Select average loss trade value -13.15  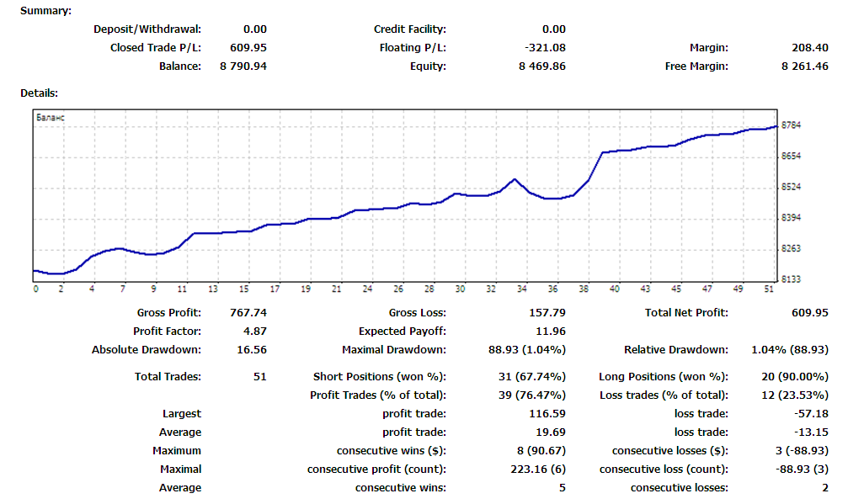coord(811,432)
